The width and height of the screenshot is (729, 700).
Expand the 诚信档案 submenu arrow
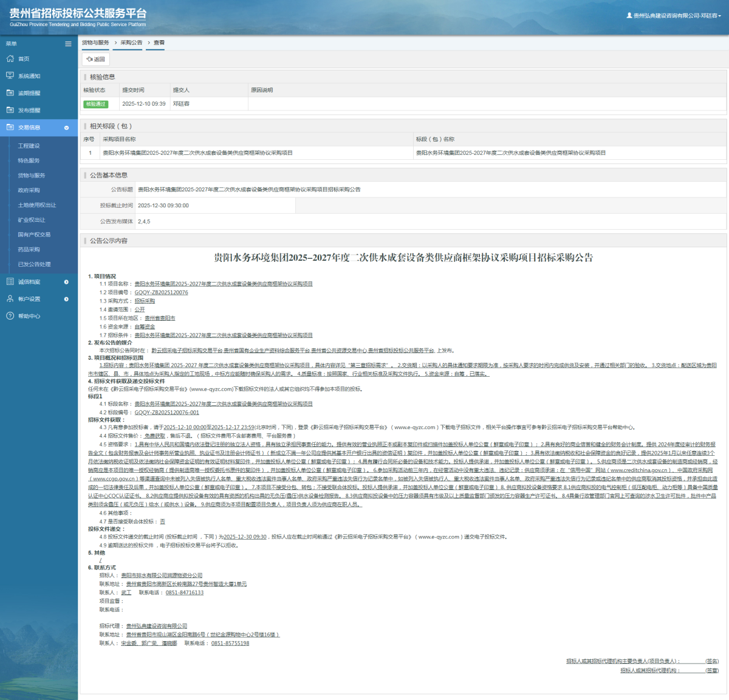[66, 282]
